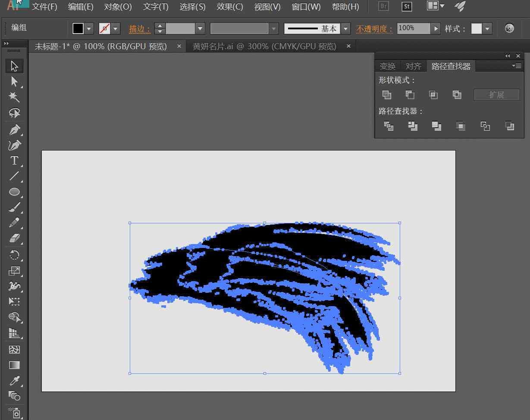This screenshot has width=530, height=420.
Task: Expand the tools panel double-arrow
Action: [x=6, y=44]
